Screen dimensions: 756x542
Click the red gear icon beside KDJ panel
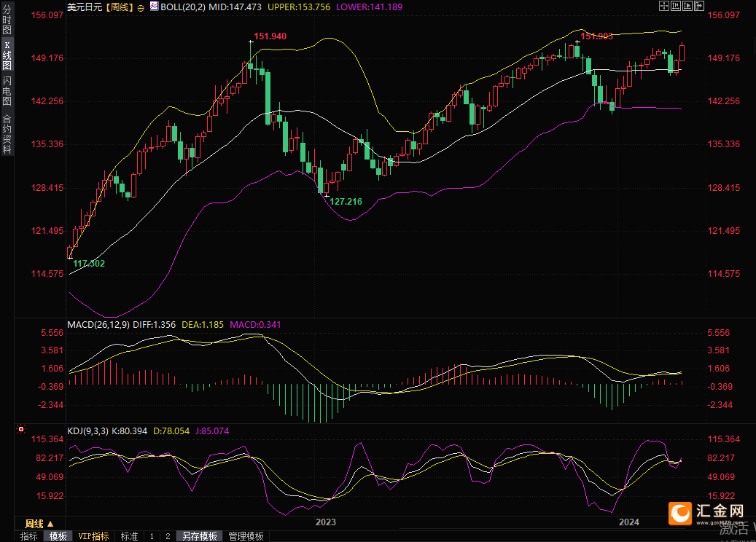(x=20, y=431)
